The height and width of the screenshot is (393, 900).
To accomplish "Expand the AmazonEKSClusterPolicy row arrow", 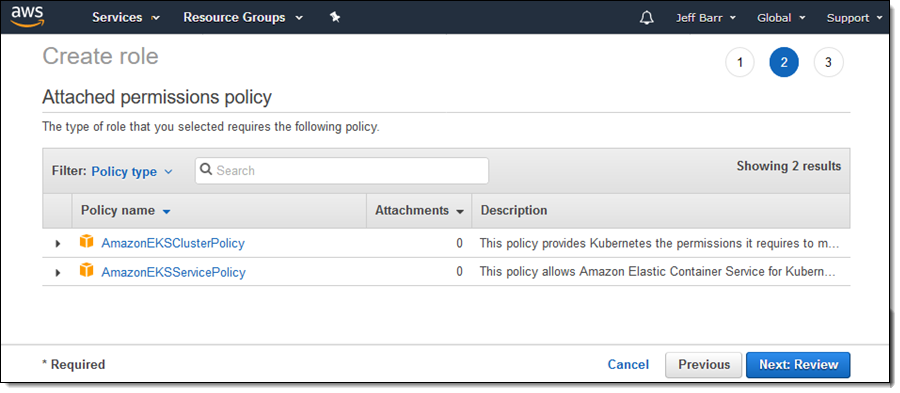I will [x=57, y=243].
